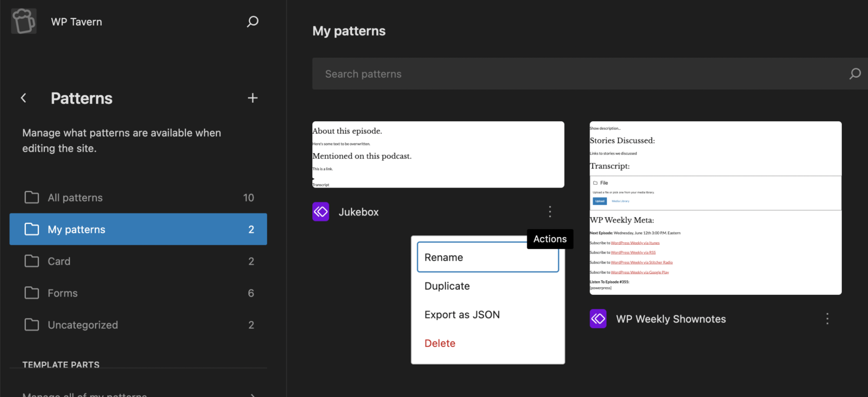Select the My patterns category

click(138, 229)
